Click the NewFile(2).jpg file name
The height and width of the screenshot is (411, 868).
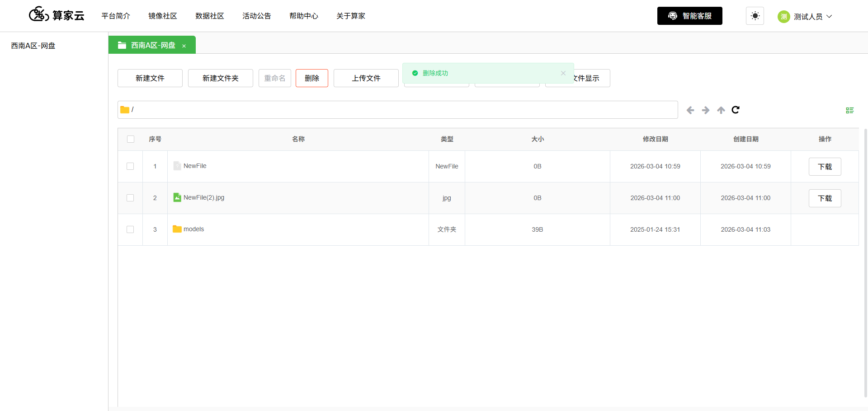coord(204,197)
